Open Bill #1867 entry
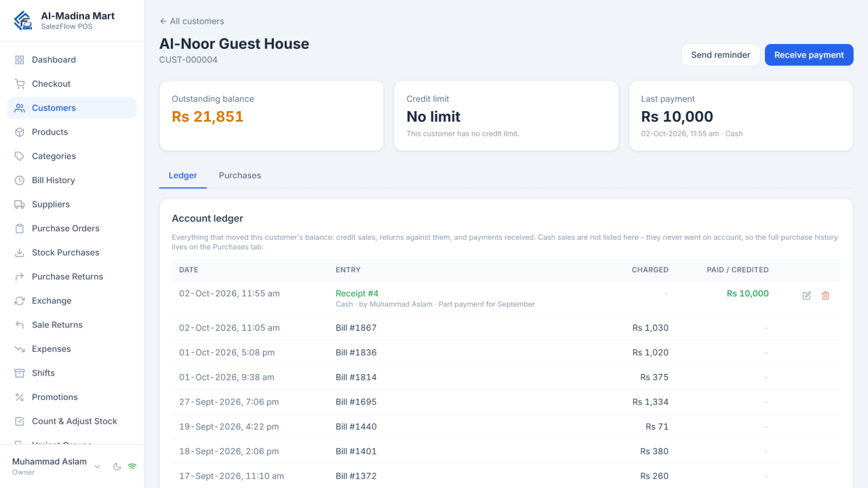Screen dimensions: 868x488 [x=356, y=328]
